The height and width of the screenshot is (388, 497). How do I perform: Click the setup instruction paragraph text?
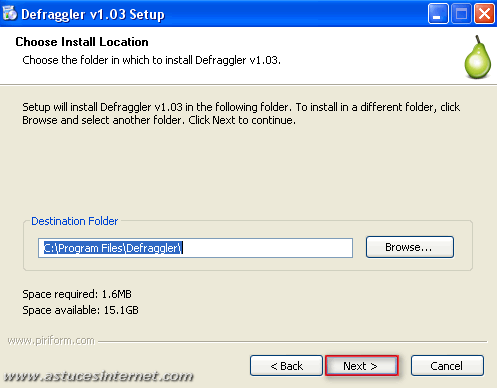coord(241,113)
